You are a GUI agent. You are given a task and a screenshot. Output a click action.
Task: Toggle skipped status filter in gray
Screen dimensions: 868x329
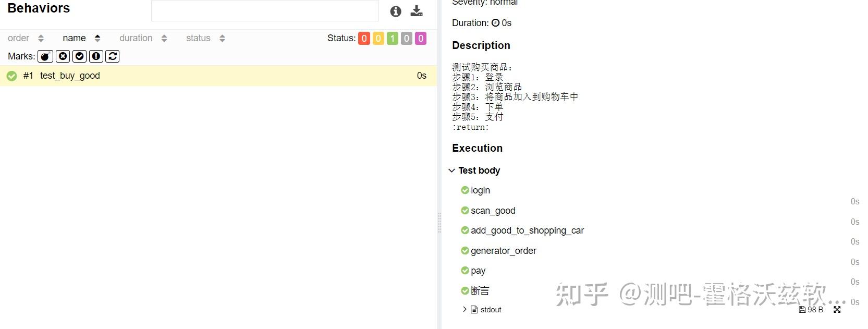pyautogui.click(x=407, y=38)
